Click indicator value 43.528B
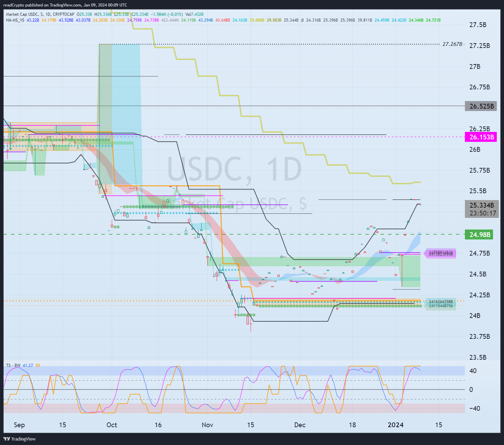 pos(66,20)
